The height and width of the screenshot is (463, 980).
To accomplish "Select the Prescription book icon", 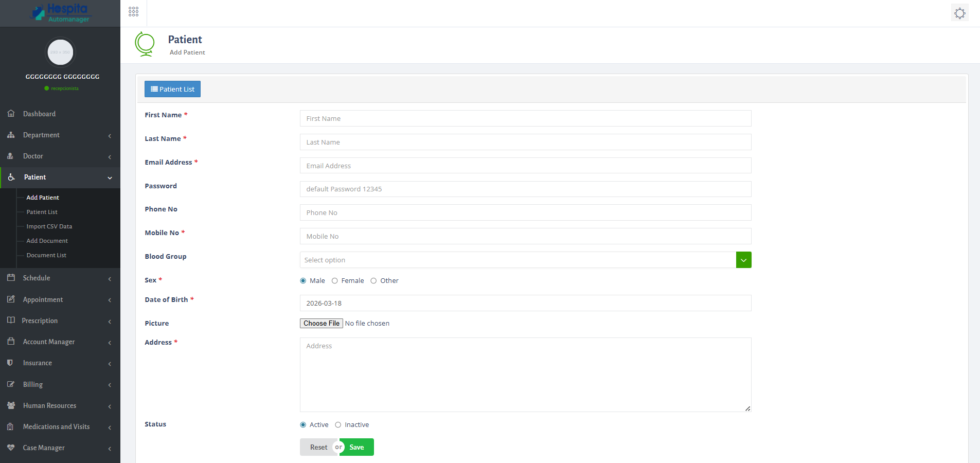I will click(11, 320).
